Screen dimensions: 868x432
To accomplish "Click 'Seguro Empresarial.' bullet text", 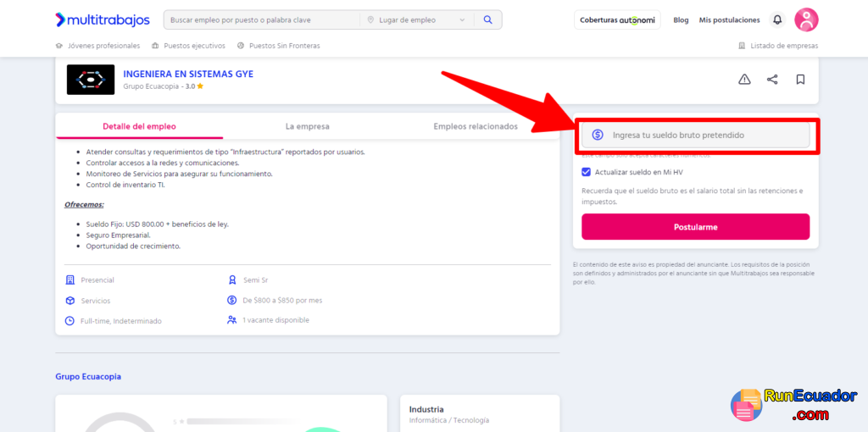I will pos(118,235).
